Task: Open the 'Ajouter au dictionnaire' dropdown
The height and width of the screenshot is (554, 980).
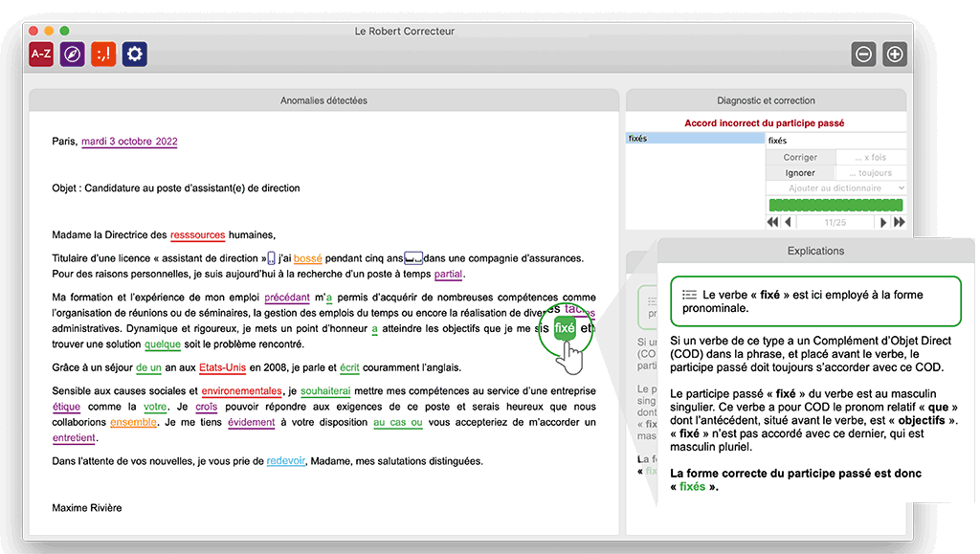Action: tap(835, 188)
